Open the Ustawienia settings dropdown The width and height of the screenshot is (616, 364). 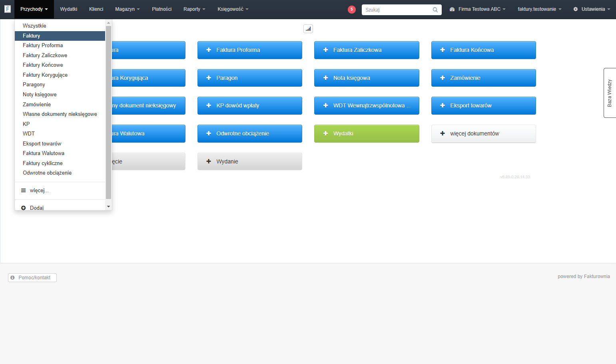tap(592, 9)
